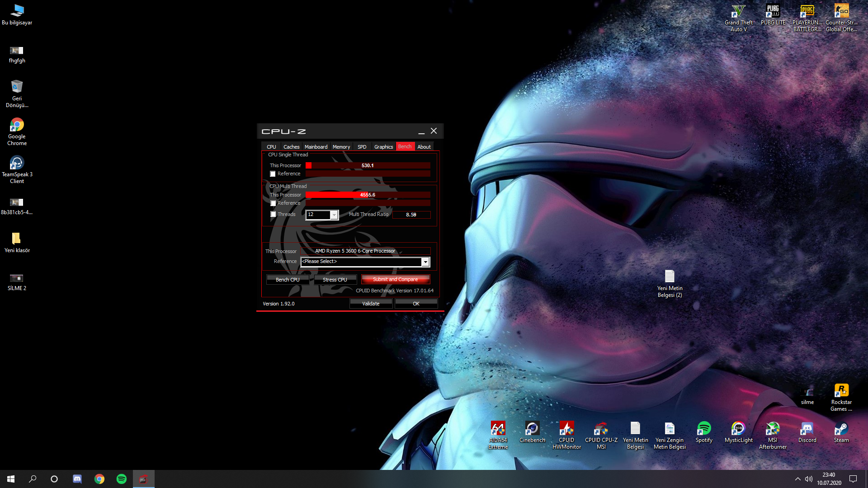Switch to the Graphics tab
Image resolution: width=868 pixels, height=488 pixels.
(x=383, y=147)
